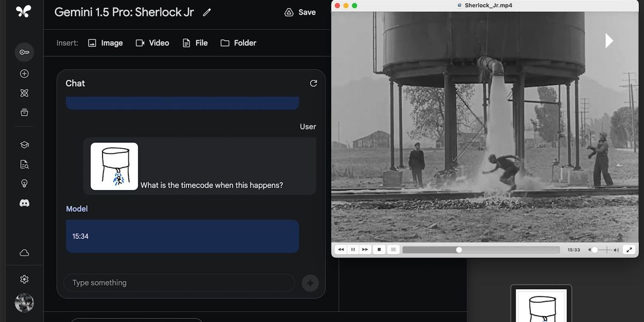Click the user profile avatar
644x322 pixels.
click(24, 303)
